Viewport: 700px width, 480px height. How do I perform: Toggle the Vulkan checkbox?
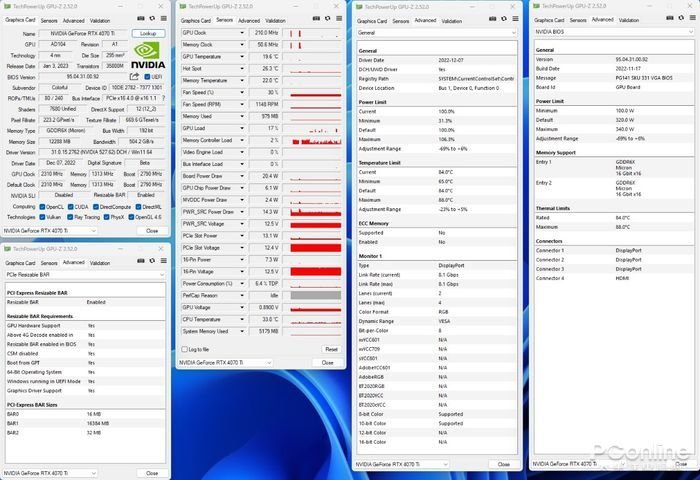42,217
